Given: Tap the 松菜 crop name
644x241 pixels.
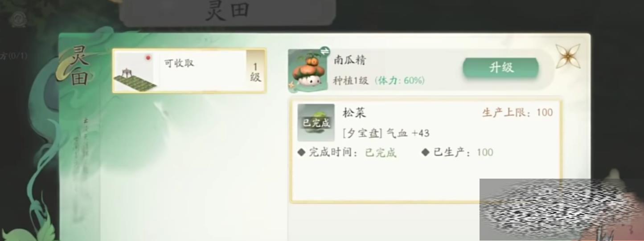Looking at the screenshot, I should pyautogui.click(x=354, y=113).
